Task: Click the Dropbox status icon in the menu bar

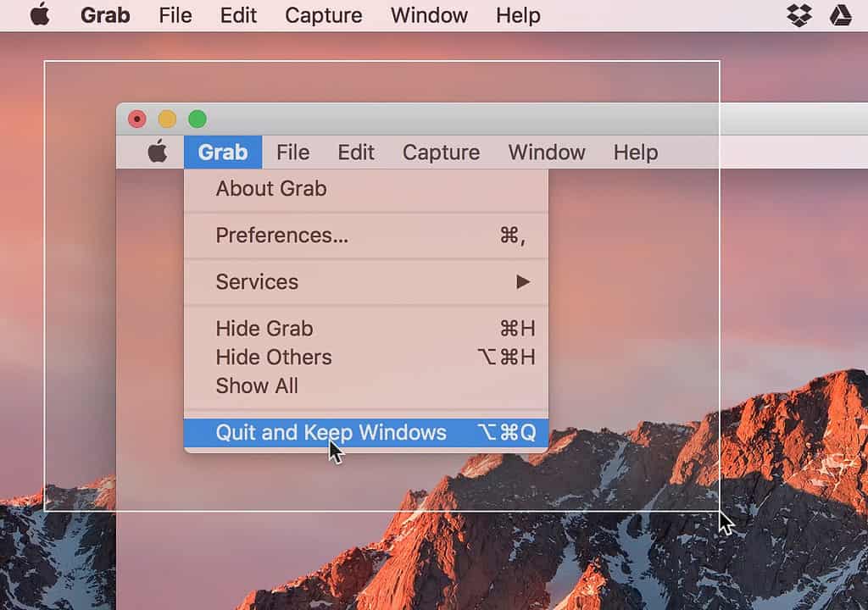Action: point(799,15)
